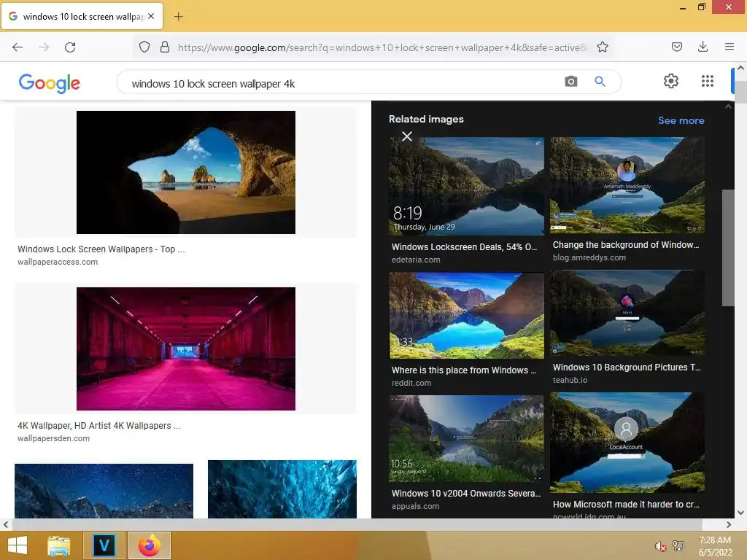
Task: Open the Firefox hamburger menu
Action: coord(729,47)
